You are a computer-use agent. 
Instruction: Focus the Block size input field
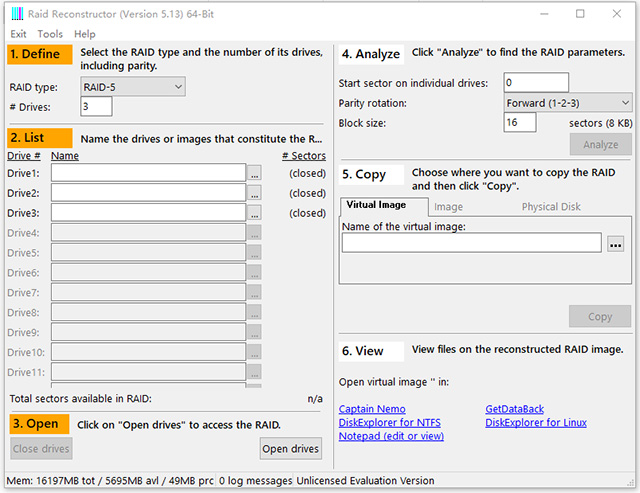[x=519, y=122]
